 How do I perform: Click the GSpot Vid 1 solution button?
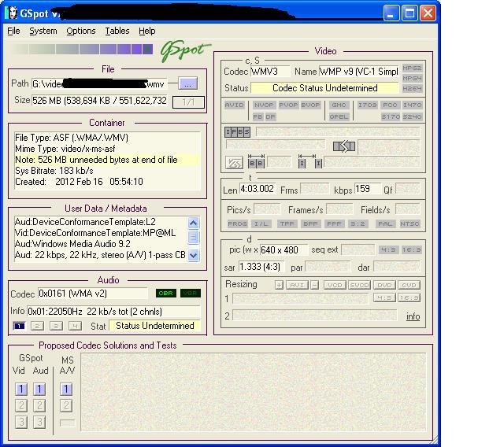click(21, 390)
